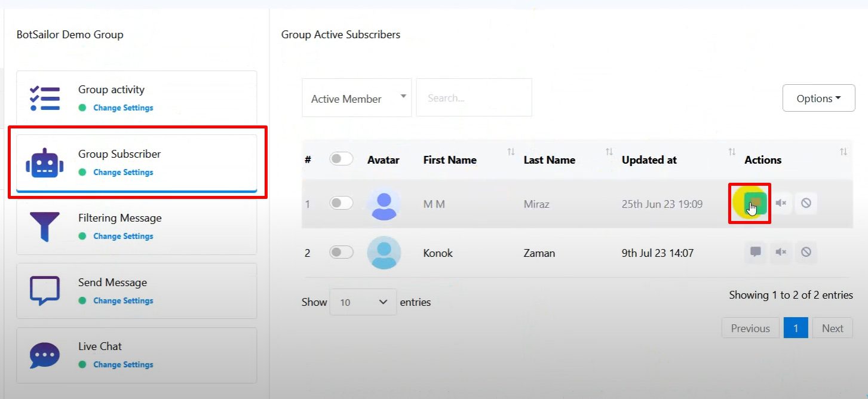
Task: Block subscriber Konok Zaman with ban icon
Action: coord(806,253)
